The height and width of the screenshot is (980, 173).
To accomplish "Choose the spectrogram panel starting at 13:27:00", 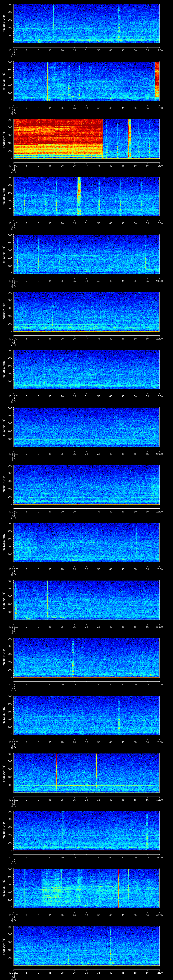I will click(86, 657).
